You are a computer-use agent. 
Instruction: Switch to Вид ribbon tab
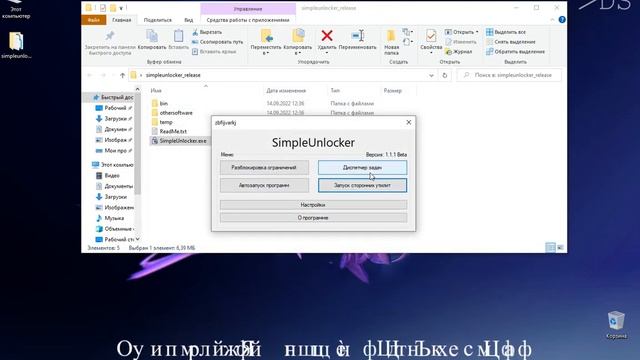point(188,20)
